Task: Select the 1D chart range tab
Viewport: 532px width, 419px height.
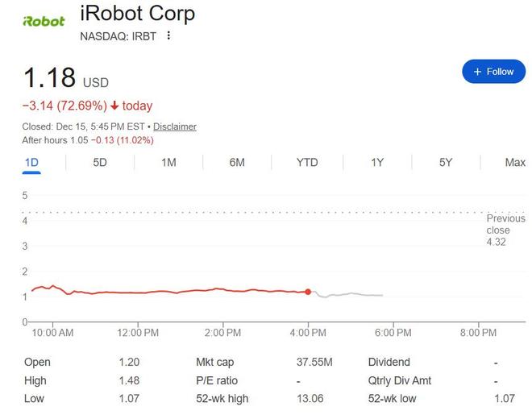Action: [x=31, y=162]
